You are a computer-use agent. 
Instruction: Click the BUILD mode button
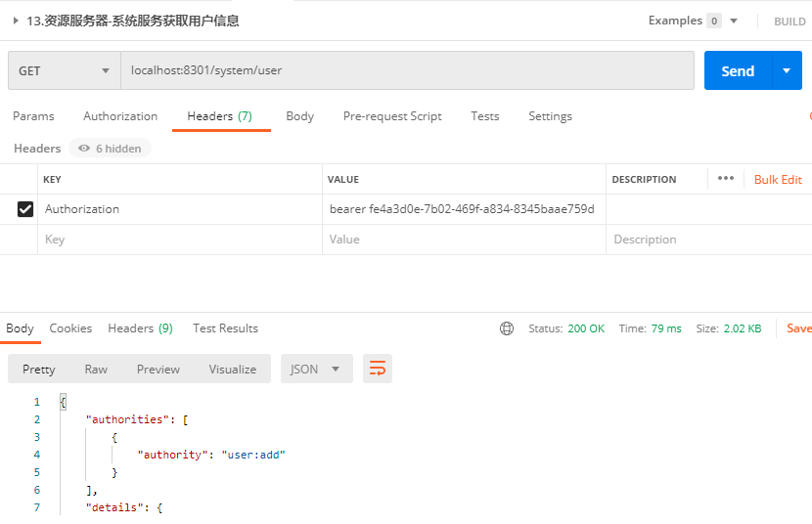(x=789, y=22)
